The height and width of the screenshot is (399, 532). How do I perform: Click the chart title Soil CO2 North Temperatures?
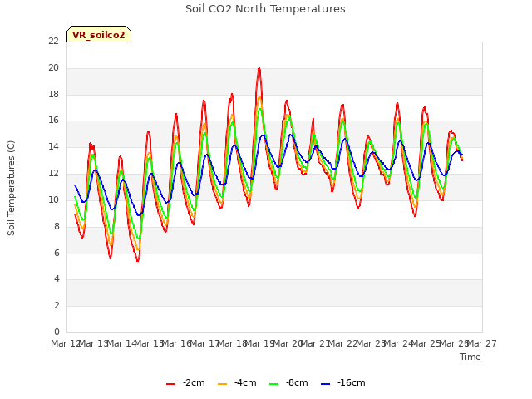[x=265, y=9]
